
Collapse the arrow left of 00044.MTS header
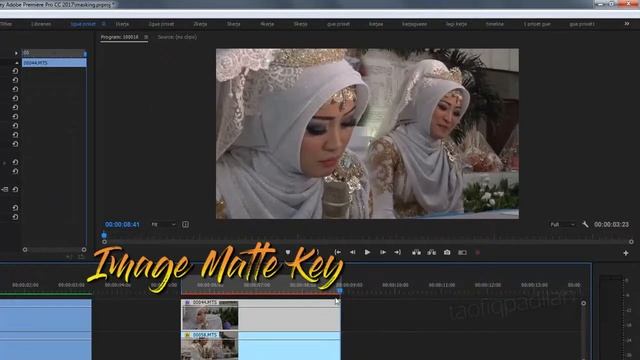16,63
